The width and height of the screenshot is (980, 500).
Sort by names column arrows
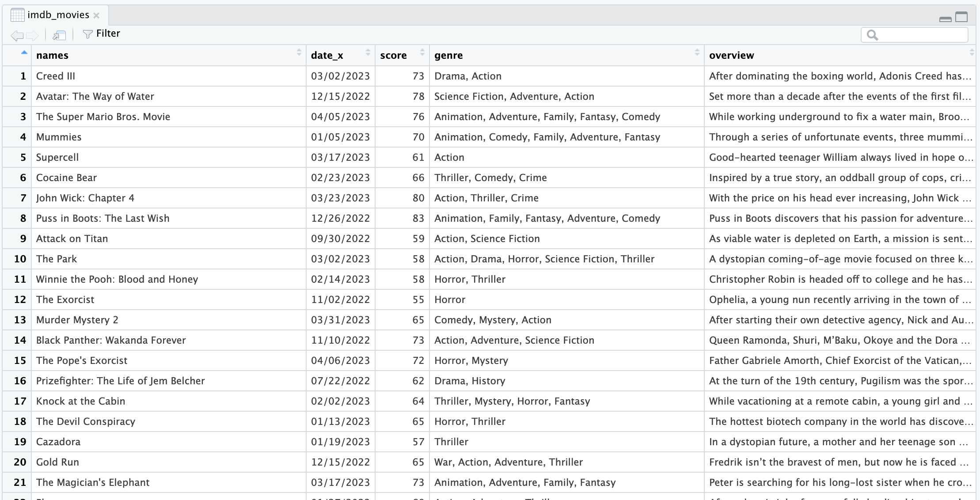[299, 53]
